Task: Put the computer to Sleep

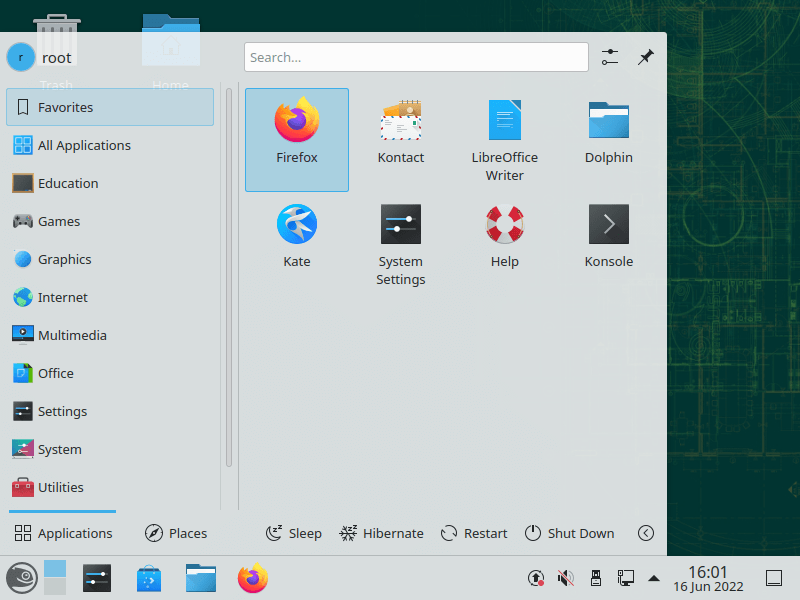Action: point(293,533)
